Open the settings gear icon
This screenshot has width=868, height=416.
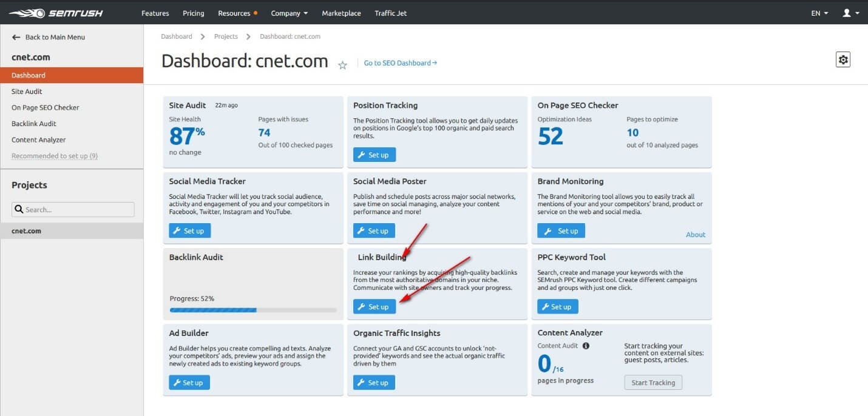coord(843,59)
